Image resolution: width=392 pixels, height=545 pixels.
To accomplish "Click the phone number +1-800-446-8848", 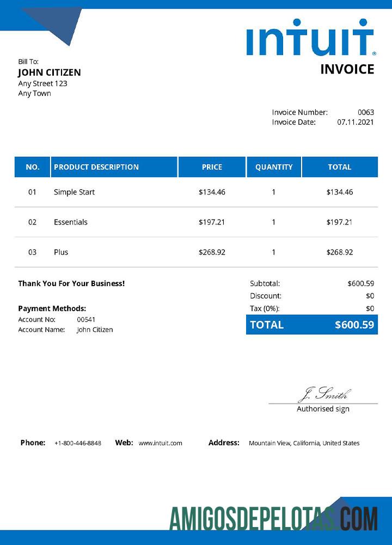I will (78, 443).
